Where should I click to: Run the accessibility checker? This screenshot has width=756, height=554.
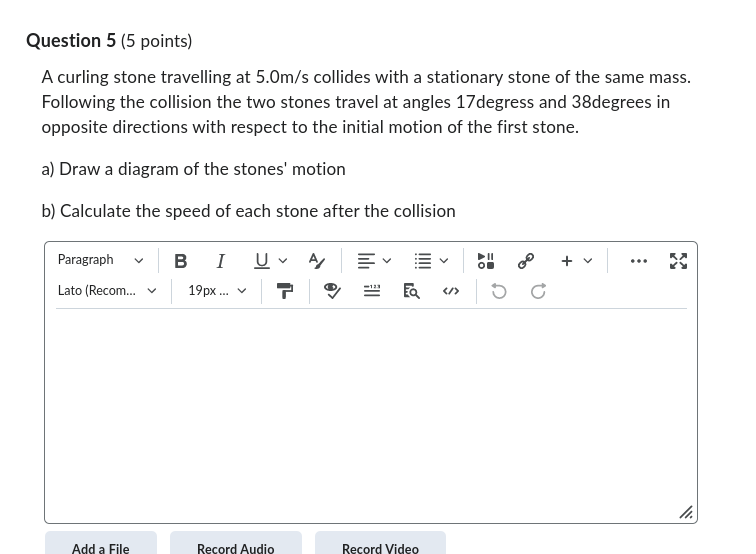[332, 291]
